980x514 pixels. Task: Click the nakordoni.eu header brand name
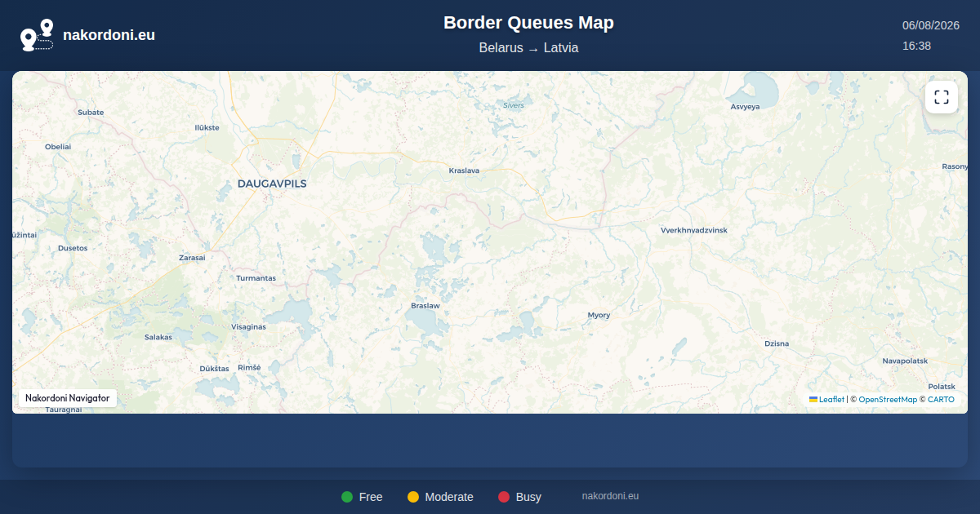point(109,35)
